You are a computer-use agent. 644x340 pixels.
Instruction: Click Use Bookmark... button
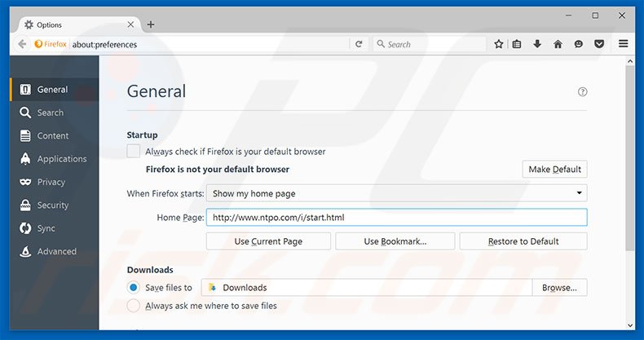pyautogui.click(x=395, y=241)
